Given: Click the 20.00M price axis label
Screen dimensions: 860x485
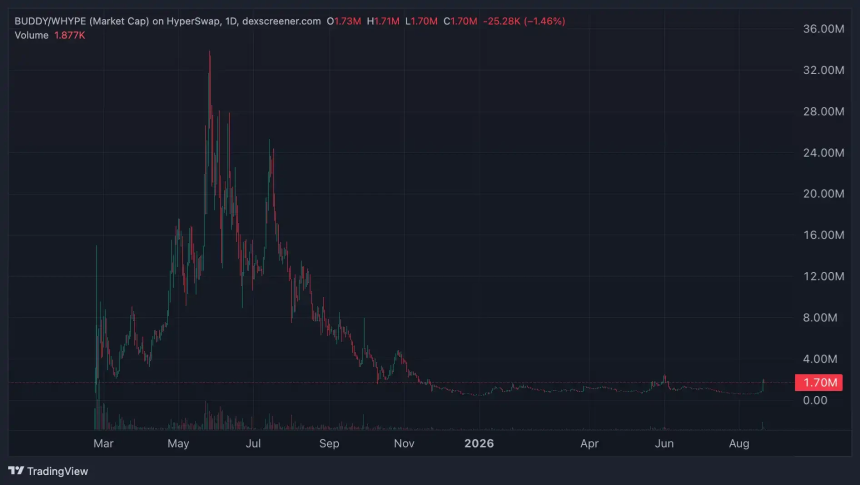Looking at the screenshot, I should [823, 194].
